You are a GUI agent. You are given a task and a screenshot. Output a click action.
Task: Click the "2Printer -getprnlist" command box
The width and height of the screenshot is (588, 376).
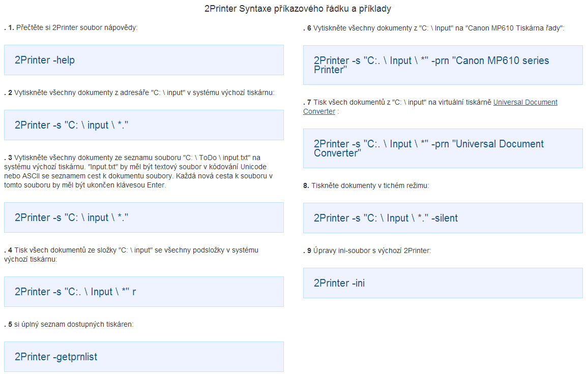click(143, 357)
